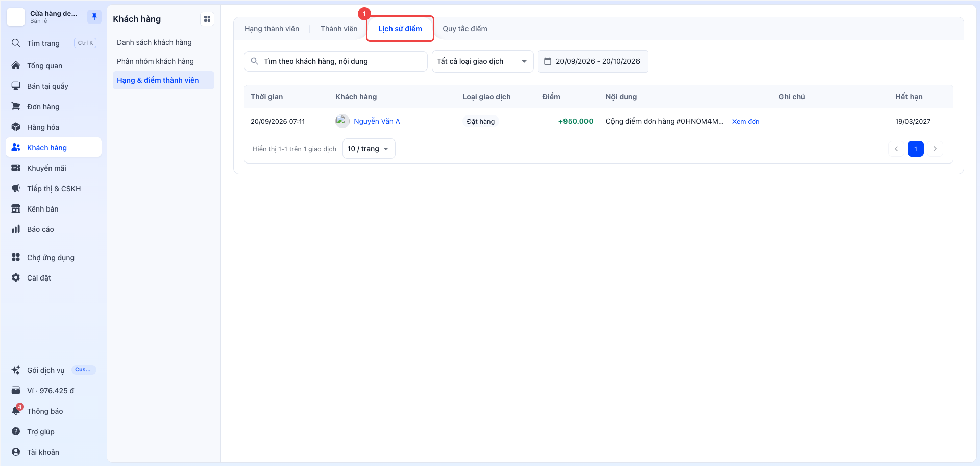Open Thông báo bell icon
The height and width of the screenshot is (466, 980).
(16, 411)
